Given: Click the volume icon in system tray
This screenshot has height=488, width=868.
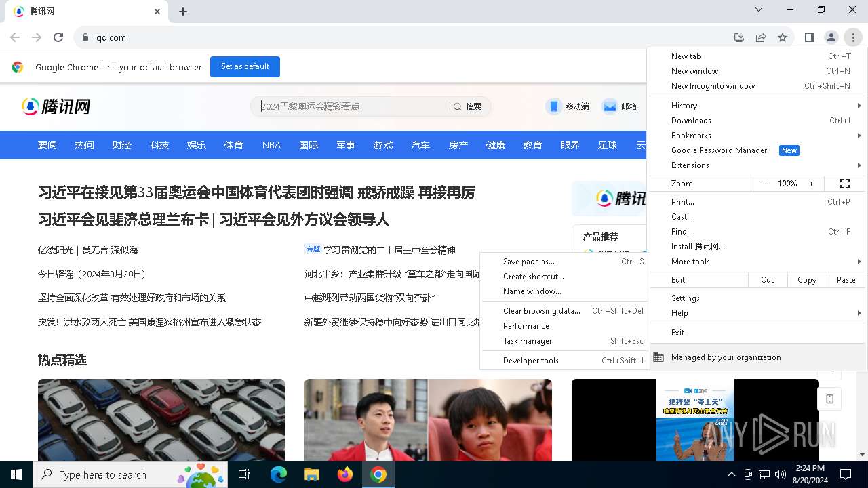Looking at the screenshot, I should click(781, 474).
